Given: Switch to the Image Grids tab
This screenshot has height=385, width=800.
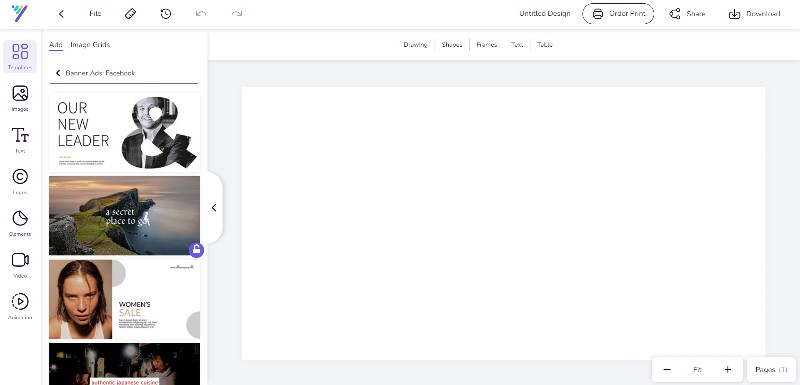Looking at the screenshot, I should point(90,45).
